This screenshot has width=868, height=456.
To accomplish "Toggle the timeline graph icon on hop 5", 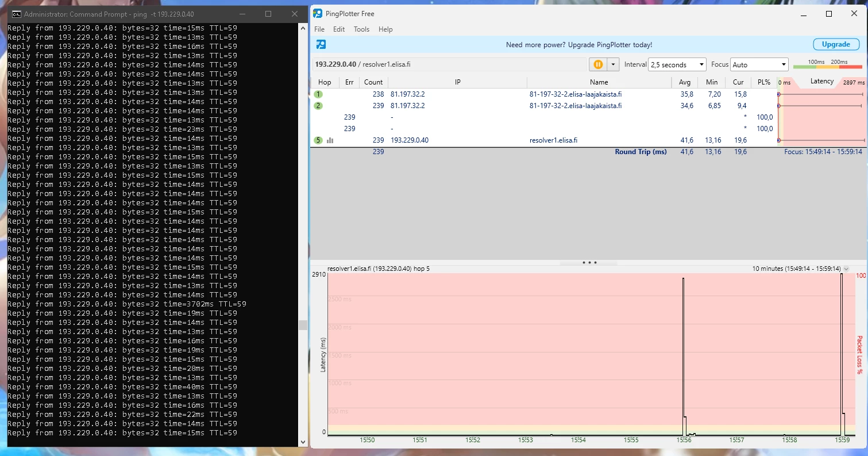I will click(330, 140).
